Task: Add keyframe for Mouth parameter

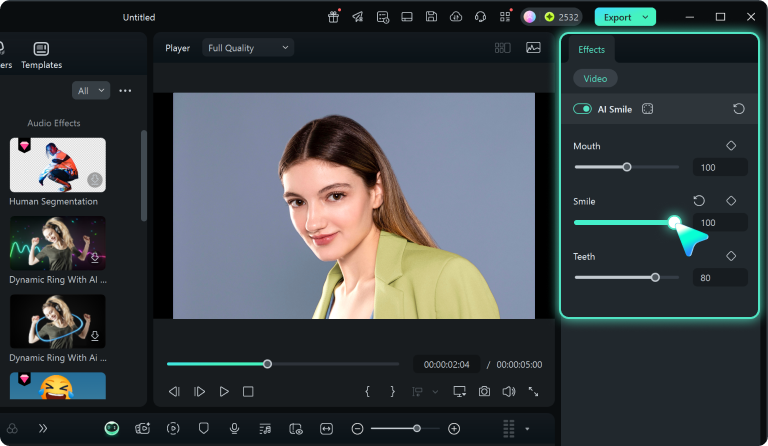Action: tap(731, 145)
